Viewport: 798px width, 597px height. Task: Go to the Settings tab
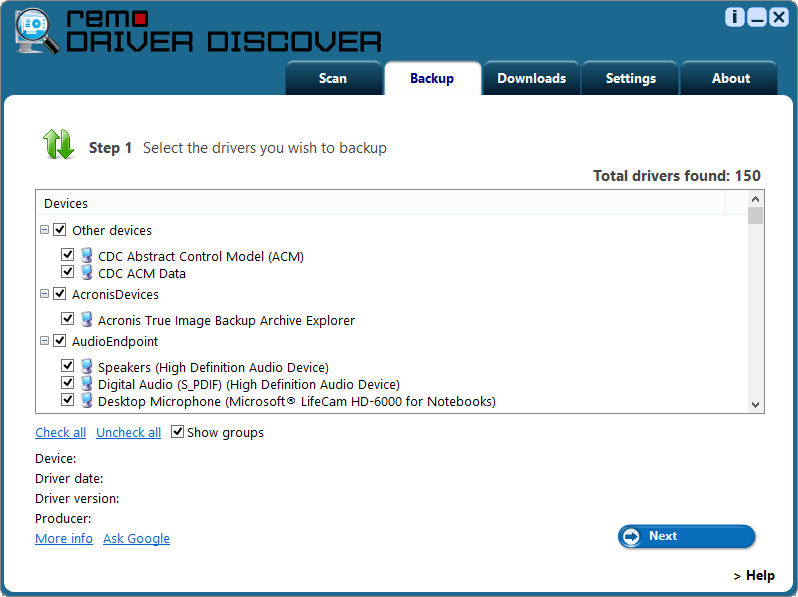(x=631, y=78)
